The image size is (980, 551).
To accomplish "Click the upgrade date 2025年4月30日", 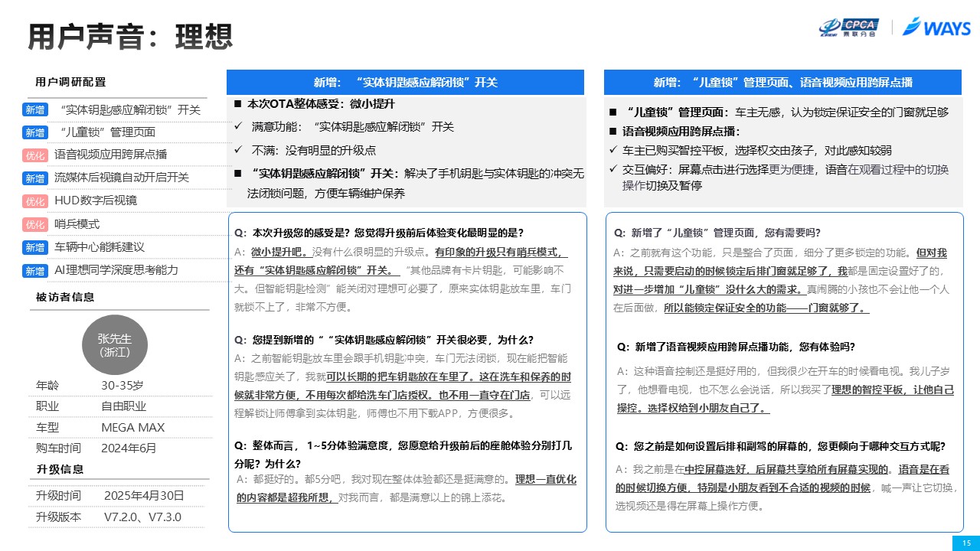I will [144, 495].
